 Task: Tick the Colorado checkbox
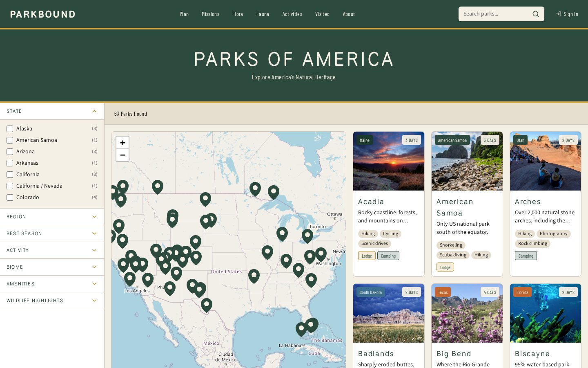tap(10, 197)
